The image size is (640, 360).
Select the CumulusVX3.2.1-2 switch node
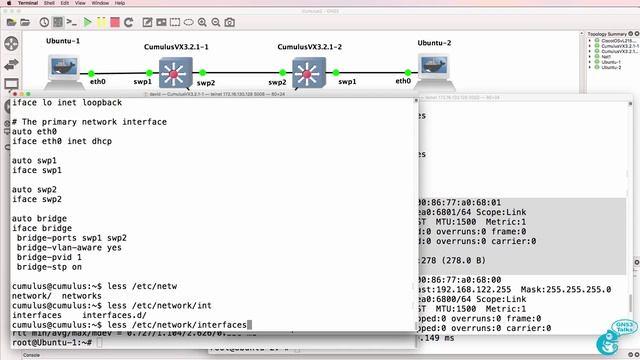[x=309, y=73]
